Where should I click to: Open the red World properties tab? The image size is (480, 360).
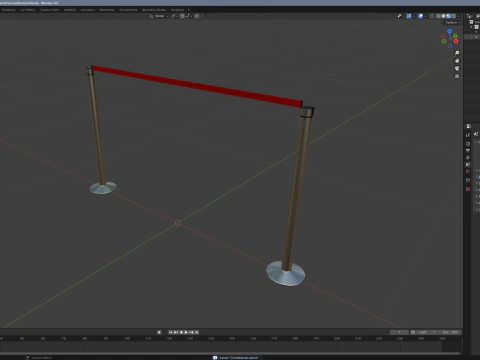[468, 171]
